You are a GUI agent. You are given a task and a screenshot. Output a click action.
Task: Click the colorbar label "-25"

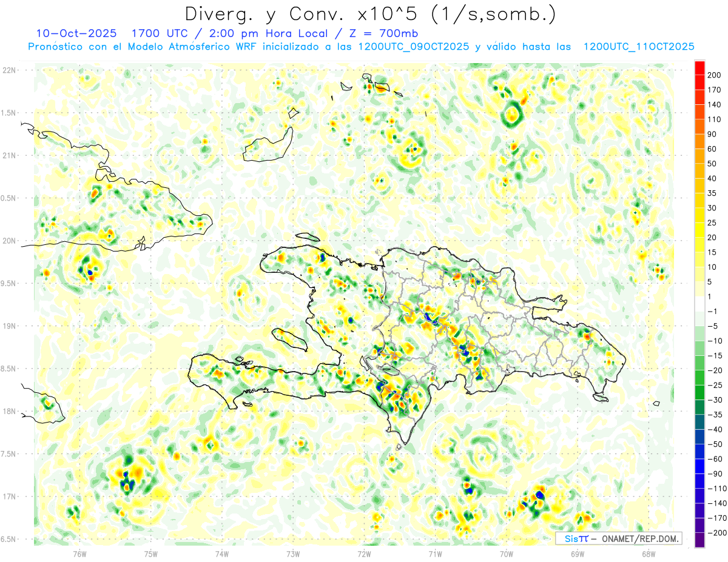[x=716, y=385]
